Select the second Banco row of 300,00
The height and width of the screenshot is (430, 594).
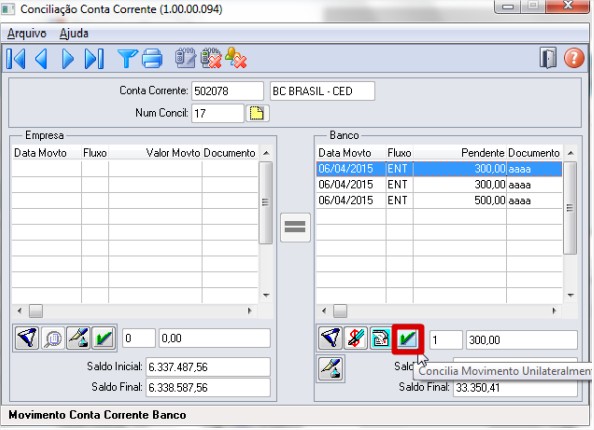pyautogui.click(x=439, y=185)
